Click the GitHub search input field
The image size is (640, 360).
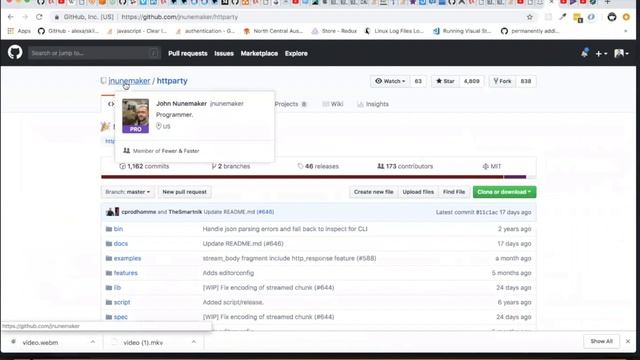[x=94, y=53]
